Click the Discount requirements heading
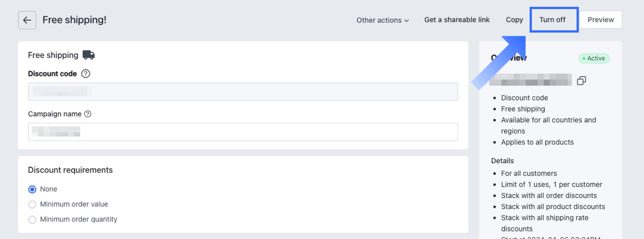The width and height of the screenshot is (644, 239). click(70, 170)
